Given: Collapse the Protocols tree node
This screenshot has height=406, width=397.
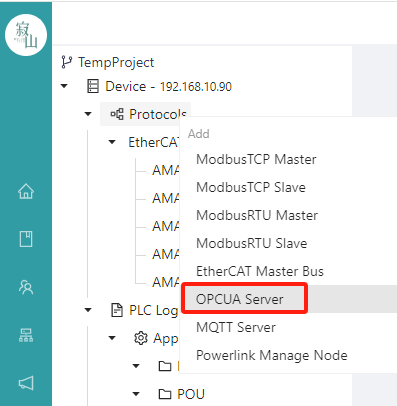Looking at the screenshot, I should (88, 114).
